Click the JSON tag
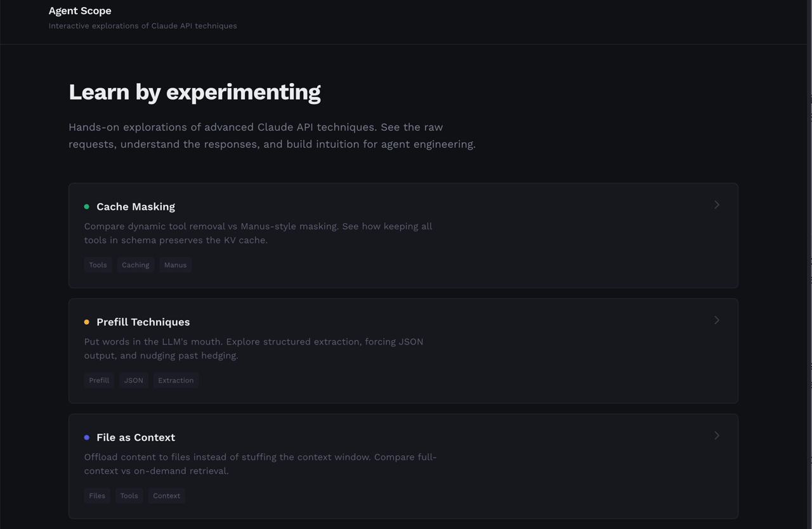812x529 pixels. click(x=133, y=381)
